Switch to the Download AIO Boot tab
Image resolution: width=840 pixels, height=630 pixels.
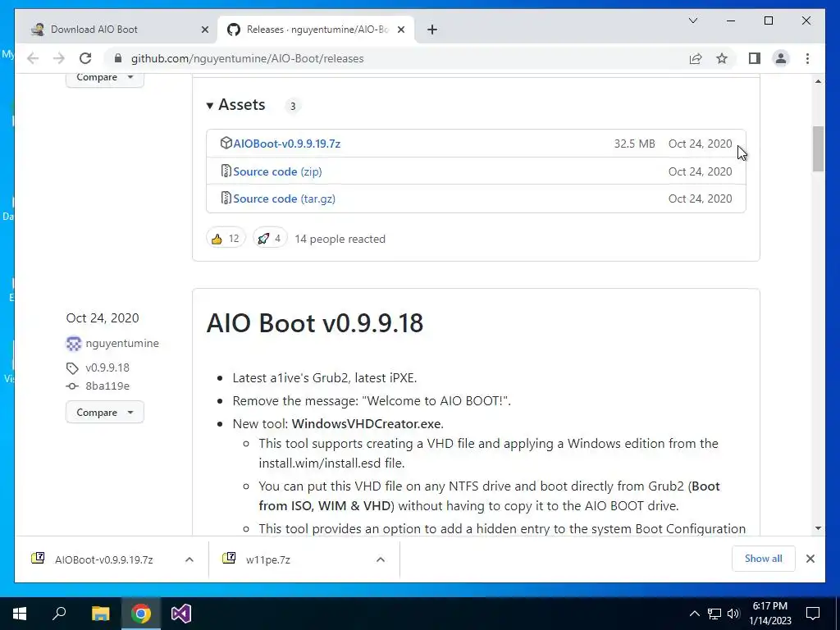coord(116,30)
